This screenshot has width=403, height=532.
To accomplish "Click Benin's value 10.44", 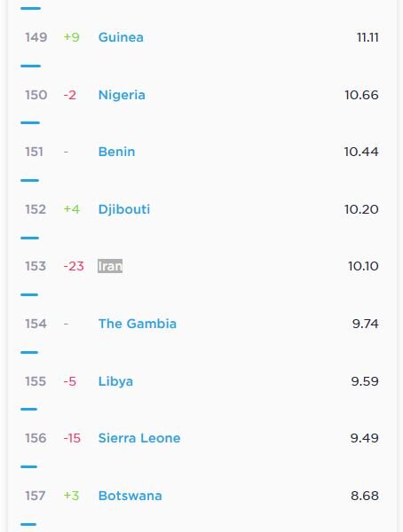I will (361, 152).
